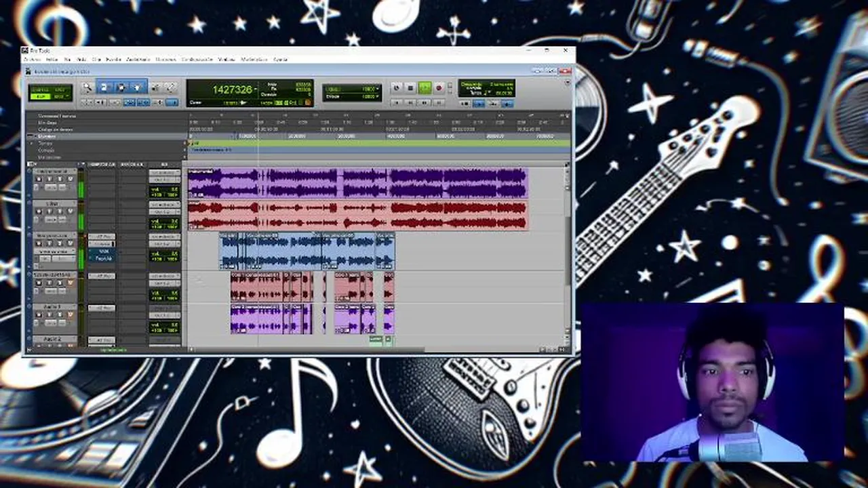
Task: Select the Trim tool
Action: (104, 87)
